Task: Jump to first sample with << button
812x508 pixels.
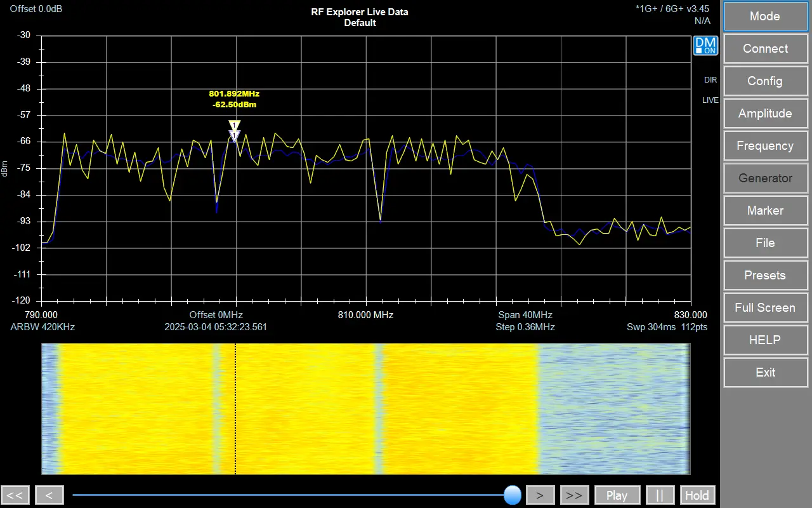Action: click(x=15, y=495)
